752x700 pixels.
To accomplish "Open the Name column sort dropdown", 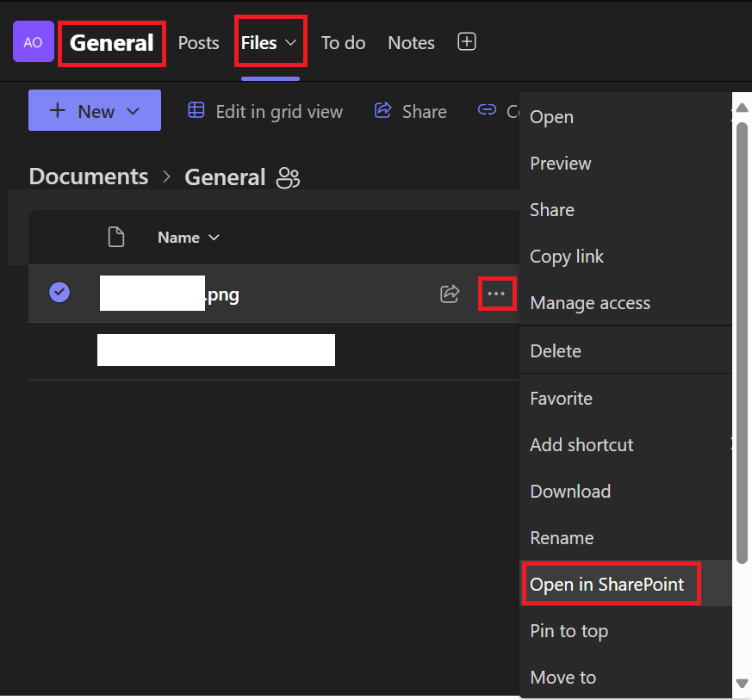I will click(x=213, y=237).
